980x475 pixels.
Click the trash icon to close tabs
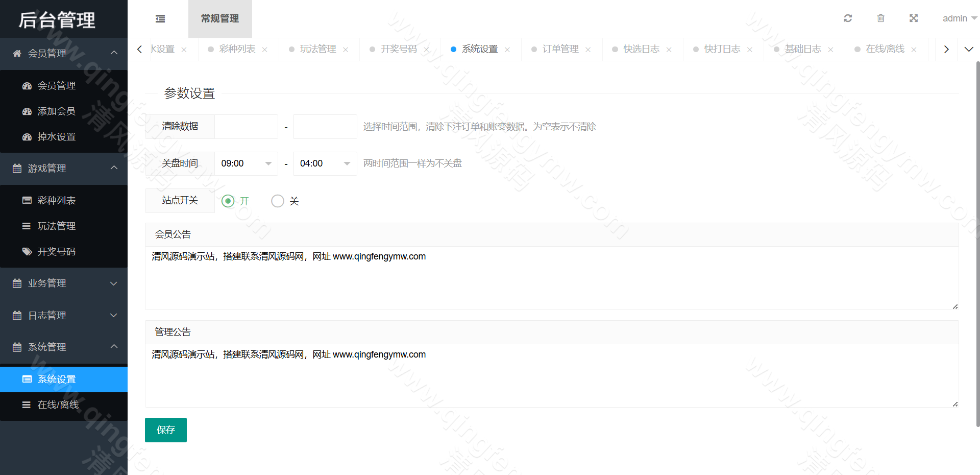tap(880, 18)
